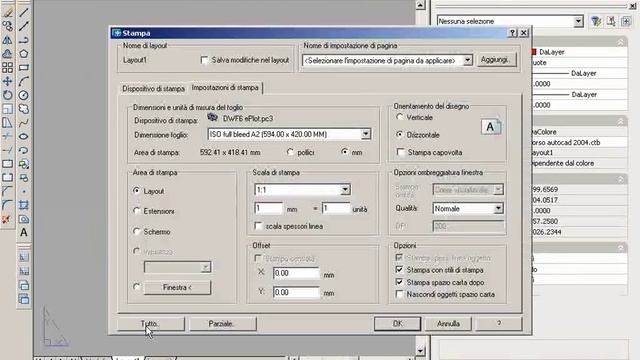640x360 pixels.
Task: Click red DaLayer color swatch in Properties
Action: tap(533, 52)
